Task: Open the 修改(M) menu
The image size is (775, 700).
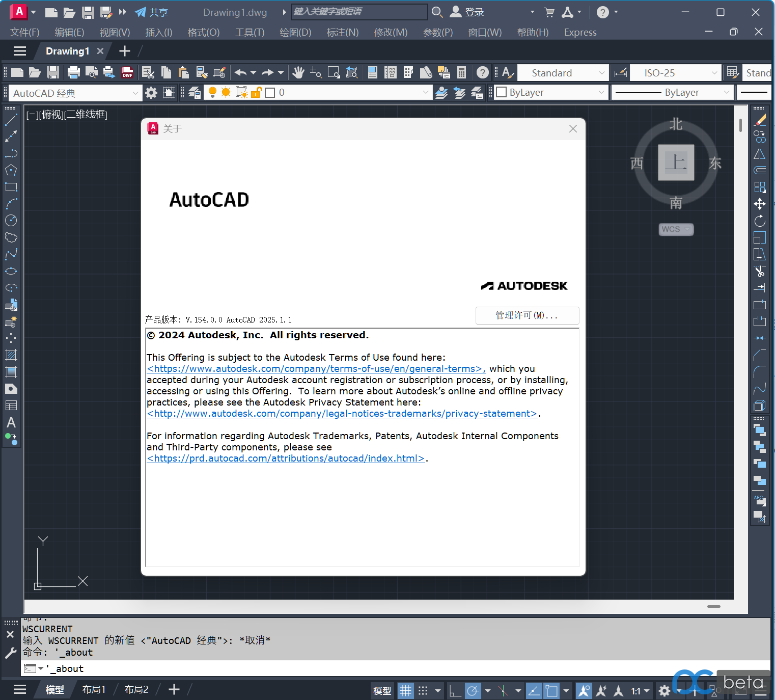Action: click(x=391, y=32)
